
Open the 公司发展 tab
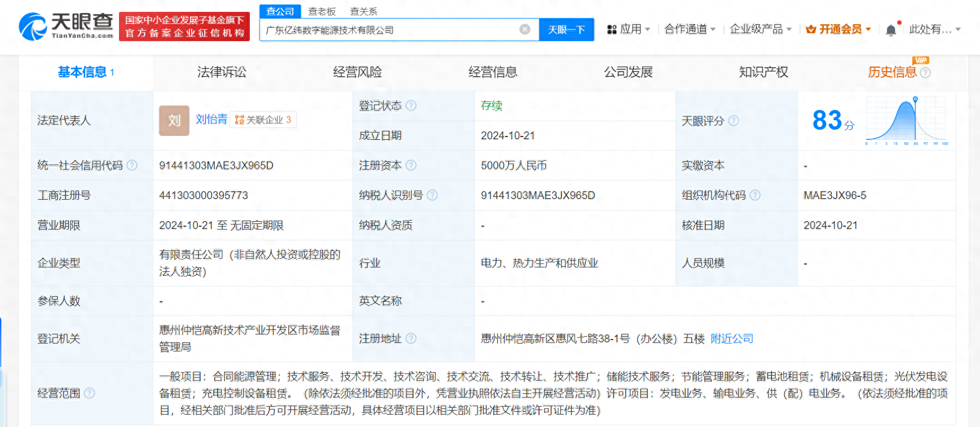pos(628,72)
